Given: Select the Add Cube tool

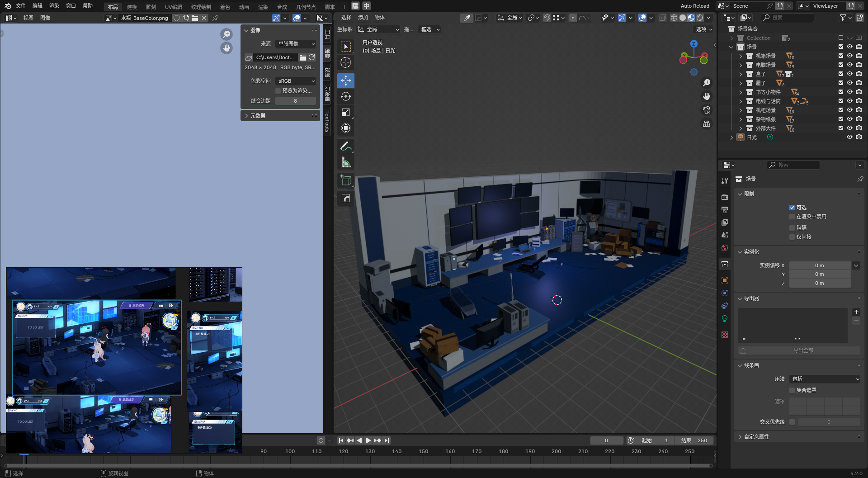Looking at the screenshot, I should (346, 180).
